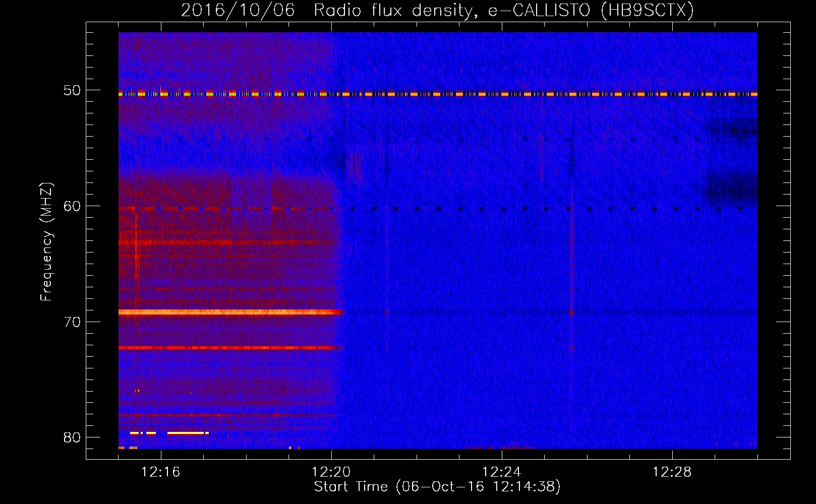Screen dimensions: 816x504
Task: Click the 'Frequency (MHZ)' axis label
Action: click(x=46, y=242)
